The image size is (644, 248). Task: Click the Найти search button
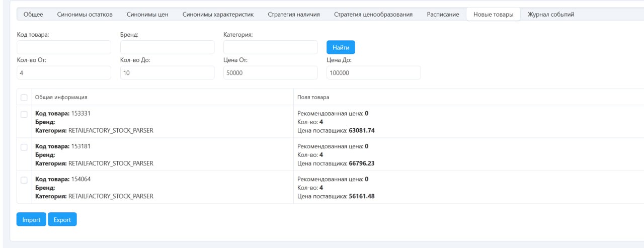(x=341, y=47)
